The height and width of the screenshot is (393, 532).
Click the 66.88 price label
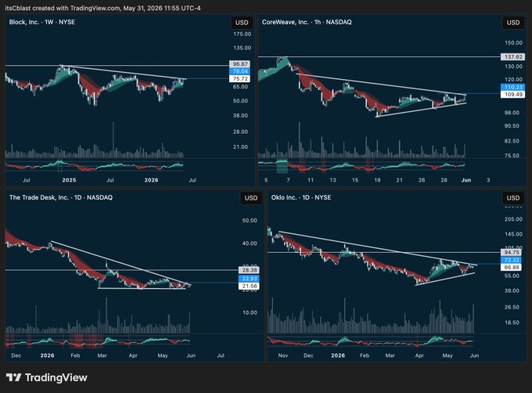512,268
